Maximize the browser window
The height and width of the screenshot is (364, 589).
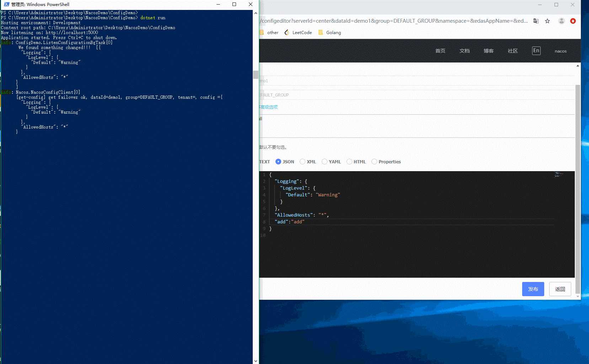click(556, 5)
